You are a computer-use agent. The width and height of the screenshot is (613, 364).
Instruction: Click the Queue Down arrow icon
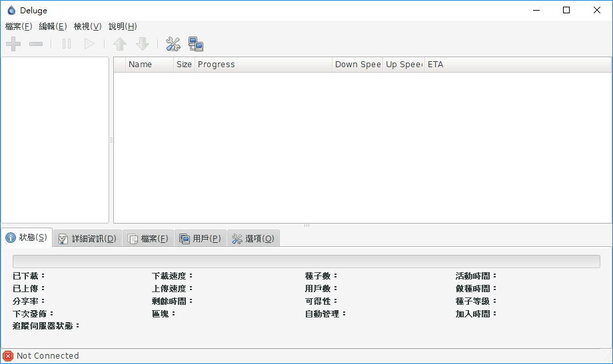[143, 44]
